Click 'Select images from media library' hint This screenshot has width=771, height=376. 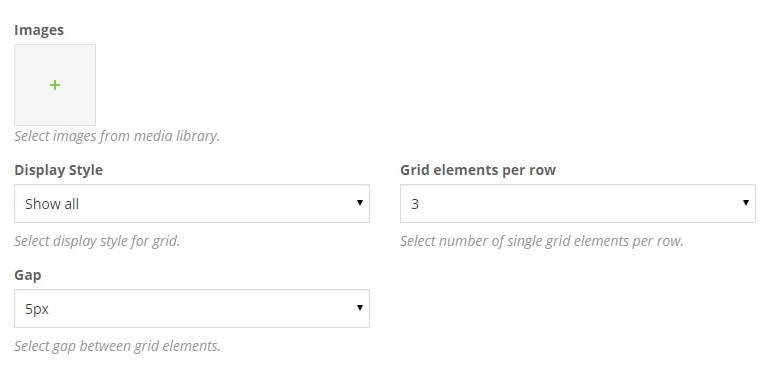tap(117, 136)
